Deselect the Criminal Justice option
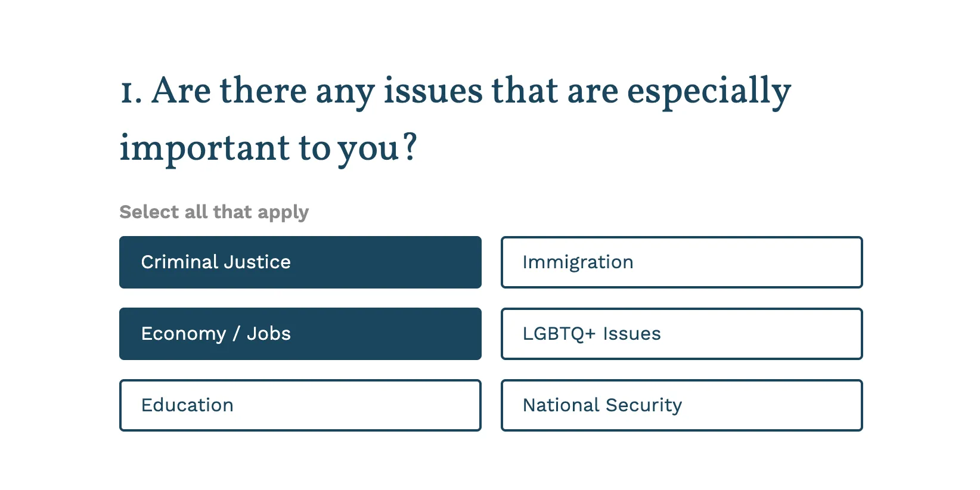980x490 pixels. click(x=300, y=262)
